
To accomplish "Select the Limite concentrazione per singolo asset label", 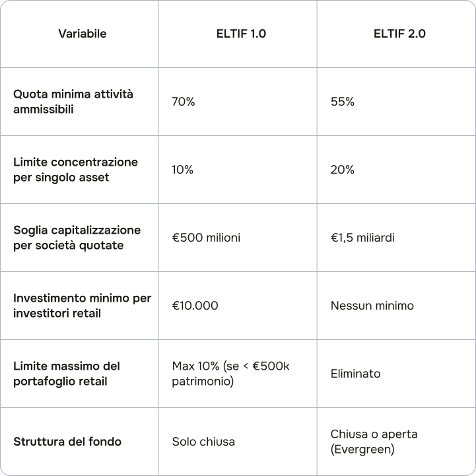I will click(75, 170).
